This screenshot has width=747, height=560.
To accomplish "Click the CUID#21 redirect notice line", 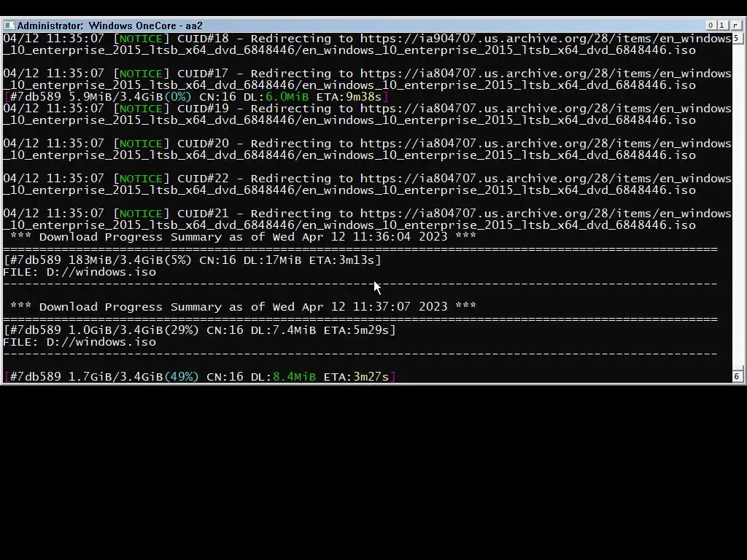I will point(368,219).
